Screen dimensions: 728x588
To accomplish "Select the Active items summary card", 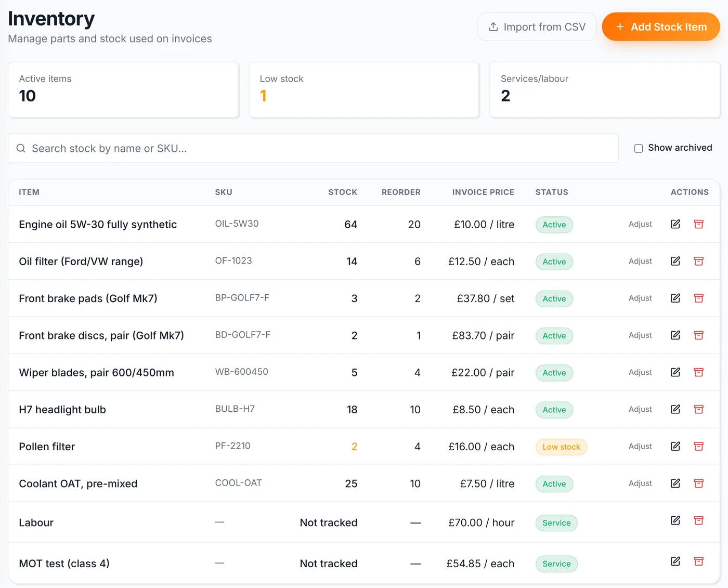I will 123,90.
